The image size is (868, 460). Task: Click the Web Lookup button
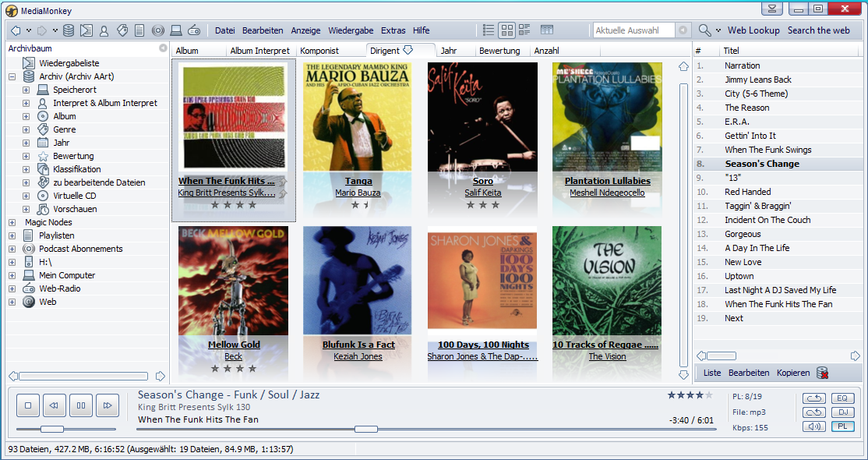[x=753, y=30]
